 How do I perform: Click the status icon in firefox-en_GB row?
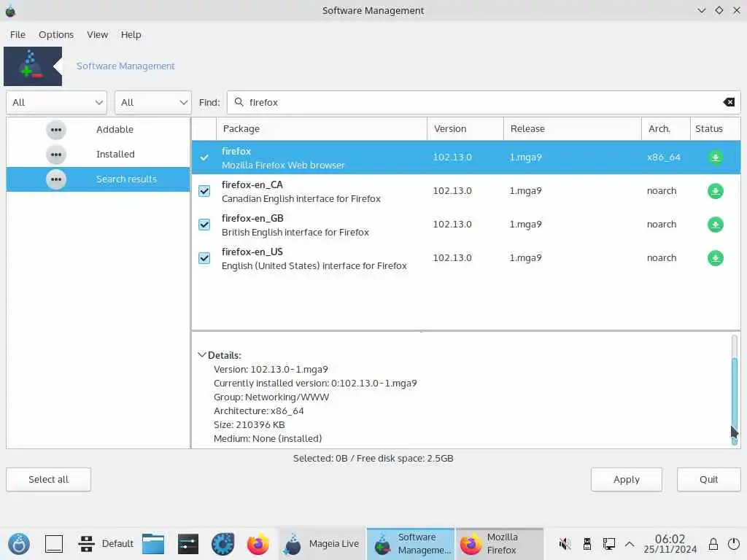coord(715,225)
